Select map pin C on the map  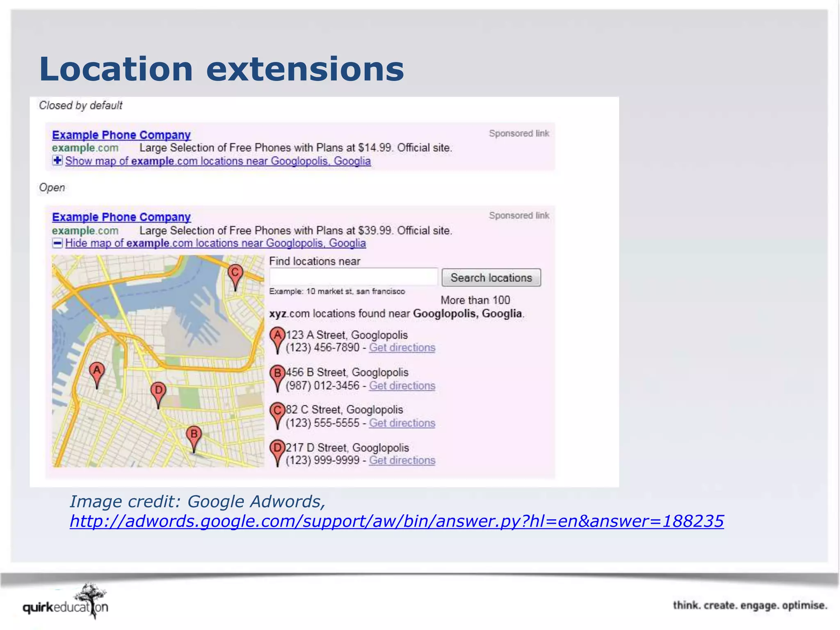pyautogui.click(x=235, y=277)
